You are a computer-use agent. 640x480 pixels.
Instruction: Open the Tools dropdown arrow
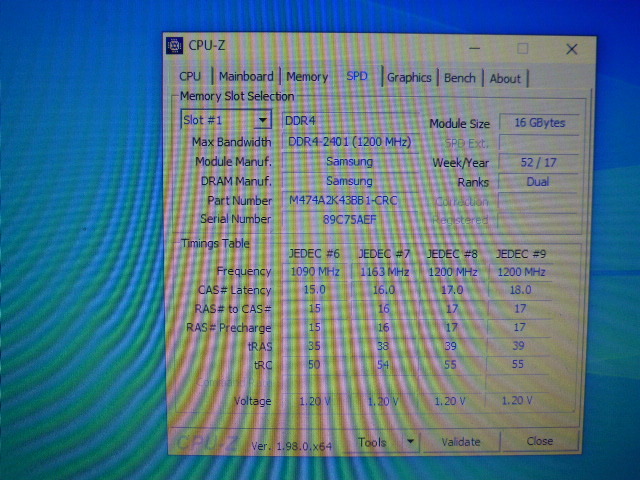pyautogui.click(x=410, y=441)
